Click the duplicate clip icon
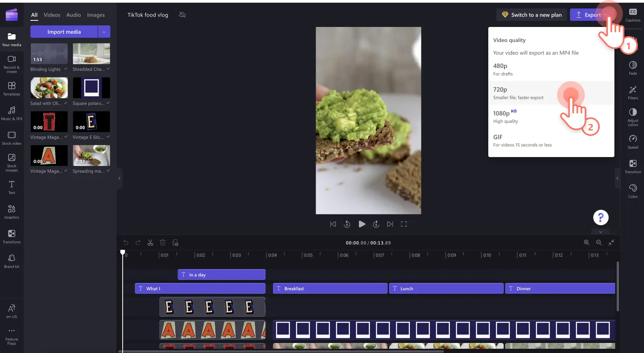The height and width of the screenshot is (353, 644). pos(175,243)
